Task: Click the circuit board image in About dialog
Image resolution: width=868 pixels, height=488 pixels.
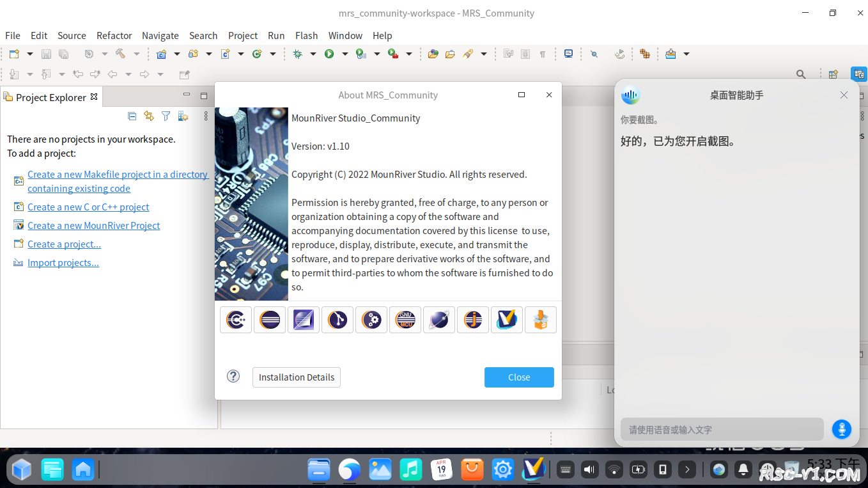Action: click(x=251, y=204)
